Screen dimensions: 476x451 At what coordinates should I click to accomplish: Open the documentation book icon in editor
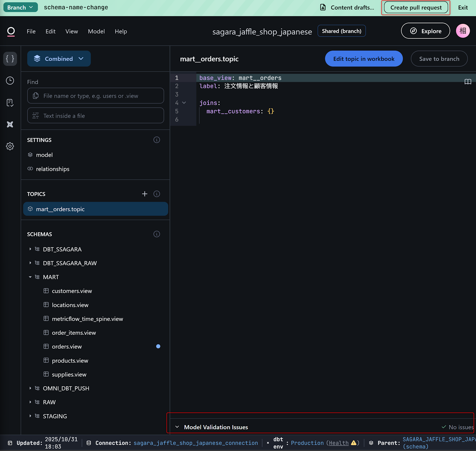tap(468, 82)
